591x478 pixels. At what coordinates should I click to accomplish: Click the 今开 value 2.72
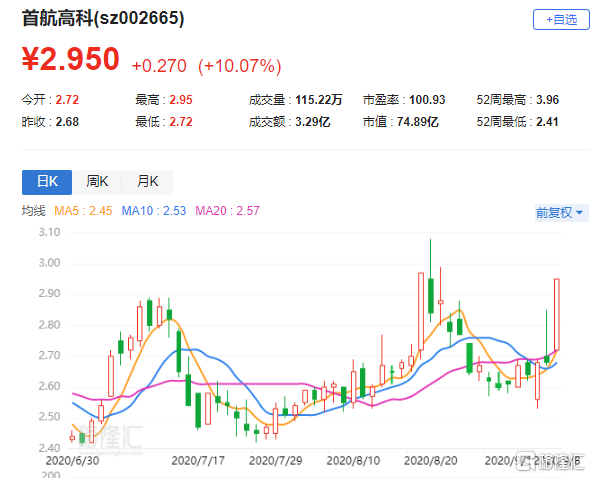tap(67, 100)
